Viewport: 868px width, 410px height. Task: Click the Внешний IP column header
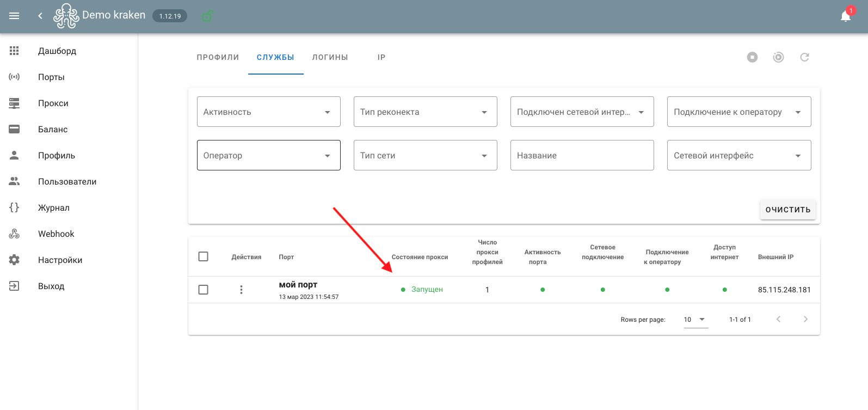click(x=775, y=257)
